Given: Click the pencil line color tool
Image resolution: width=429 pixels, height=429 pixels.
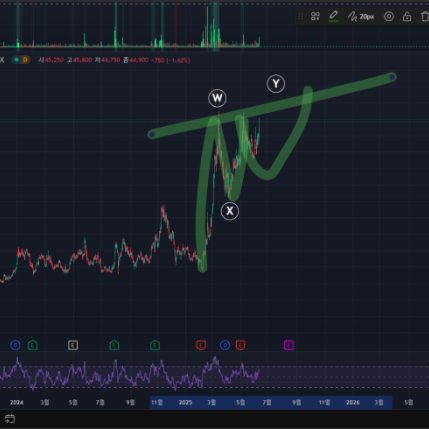Looking at the screenshot, I should [333, 16].
